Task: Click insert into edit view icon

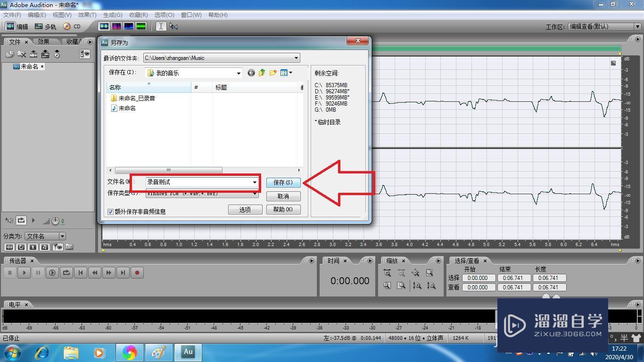Action: pos(33,54)
